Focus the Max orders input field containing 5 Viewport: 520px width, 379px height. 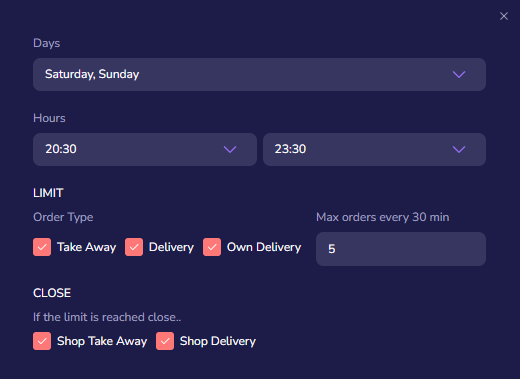click(x=401, y=249)
